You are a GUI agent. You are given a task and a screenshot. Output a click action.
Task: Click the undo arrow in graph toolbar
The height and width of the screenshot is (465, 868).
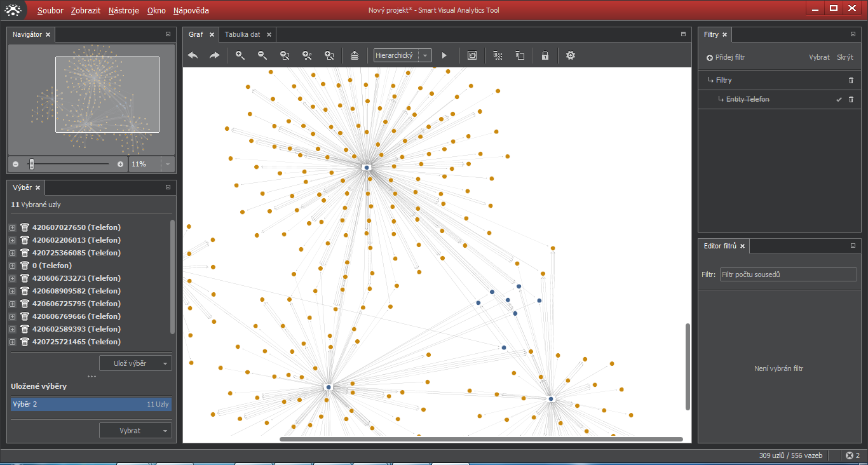point(193,56)
